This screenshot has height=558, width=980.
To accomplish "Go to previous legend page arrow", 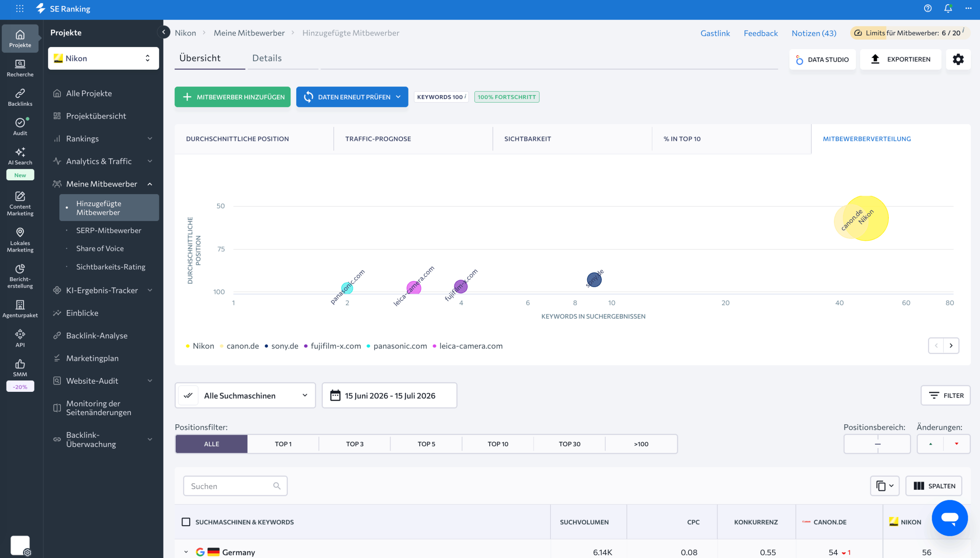I will click(936, 346).
